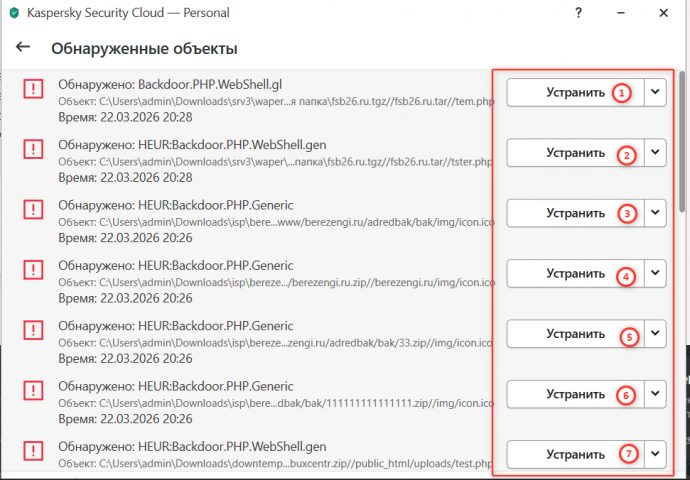Click alert icon for Backdoor.PHP.WebShell.gl
Screen dimensions: 690x480
tap(33, 90)
